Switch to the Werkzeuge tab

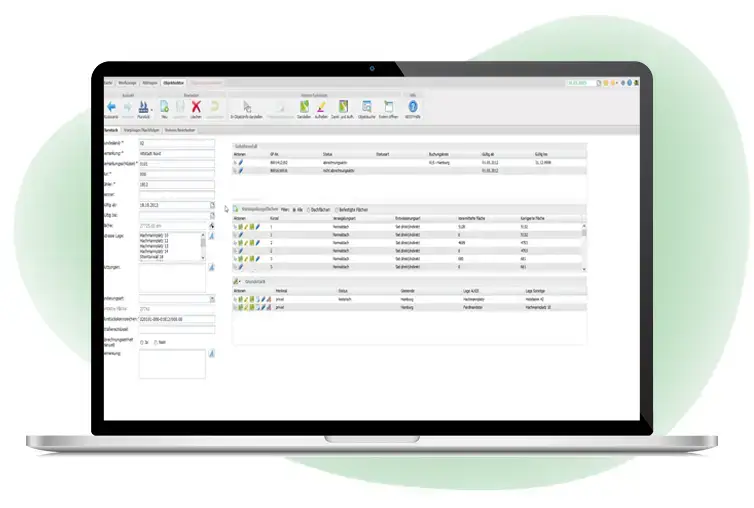(x=127, y=82)
